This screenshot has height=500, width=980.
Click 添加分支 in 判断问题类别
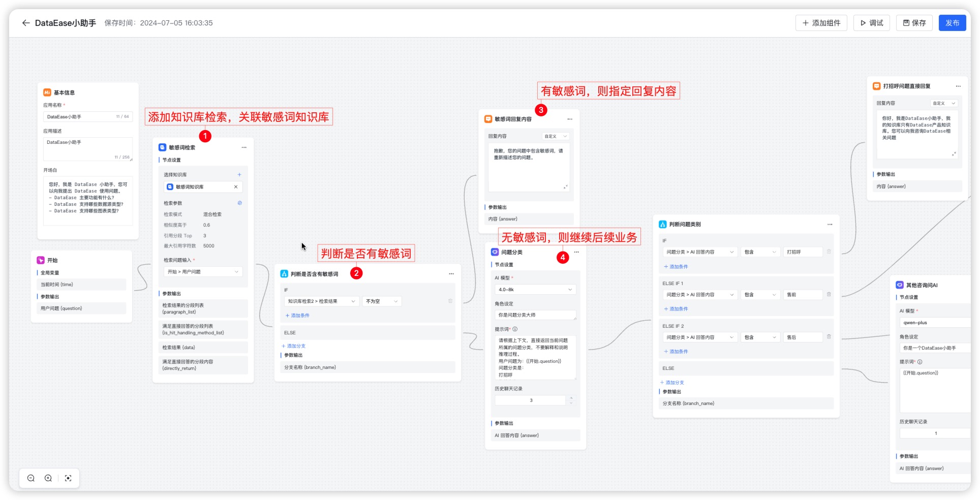coord(672,383)
